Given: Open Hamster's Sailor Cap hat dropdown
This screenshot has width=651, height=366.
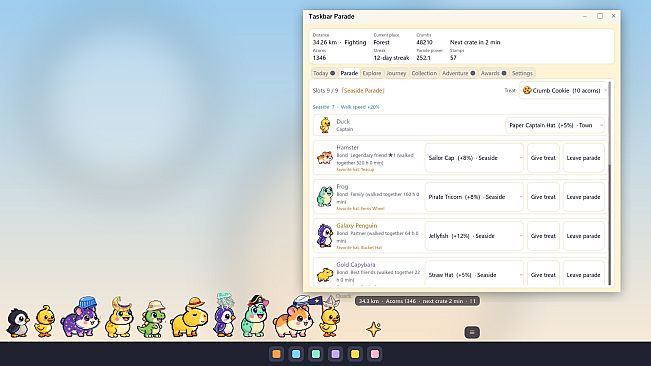Looking at the screenshot, I should (x=474, y=158).
